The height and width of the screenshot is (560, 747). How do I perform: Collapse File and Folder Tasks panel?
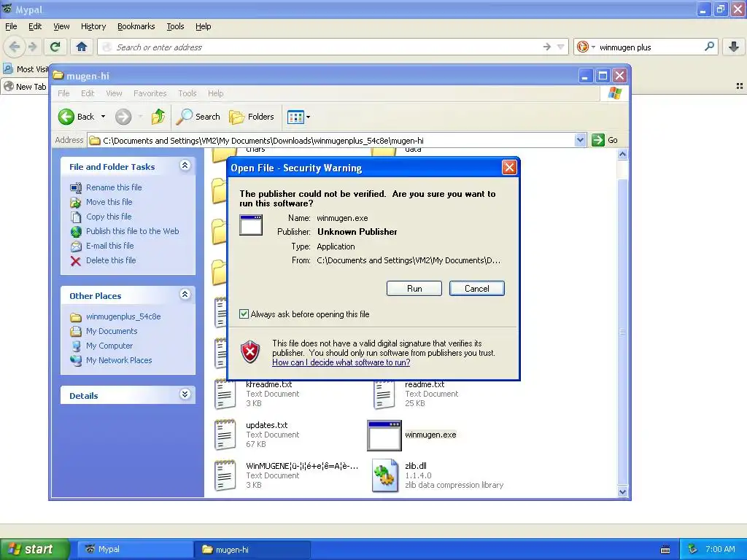[185, 166]
